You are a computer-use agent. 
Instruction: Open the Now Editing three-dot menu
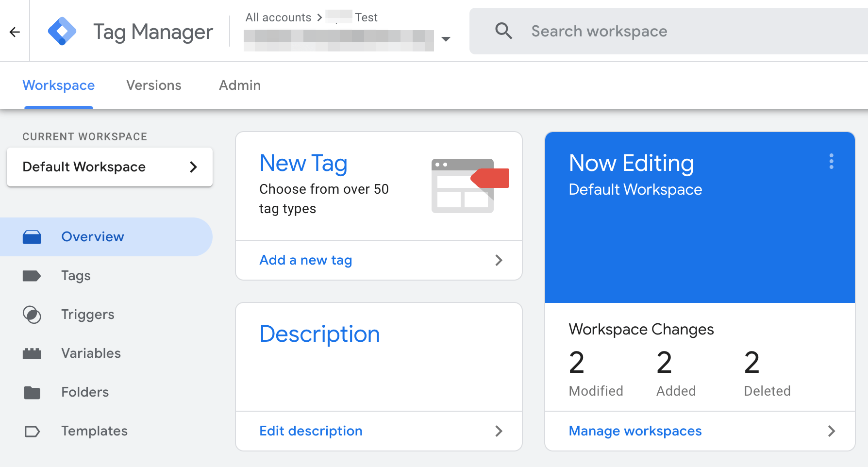pos(832,161)
